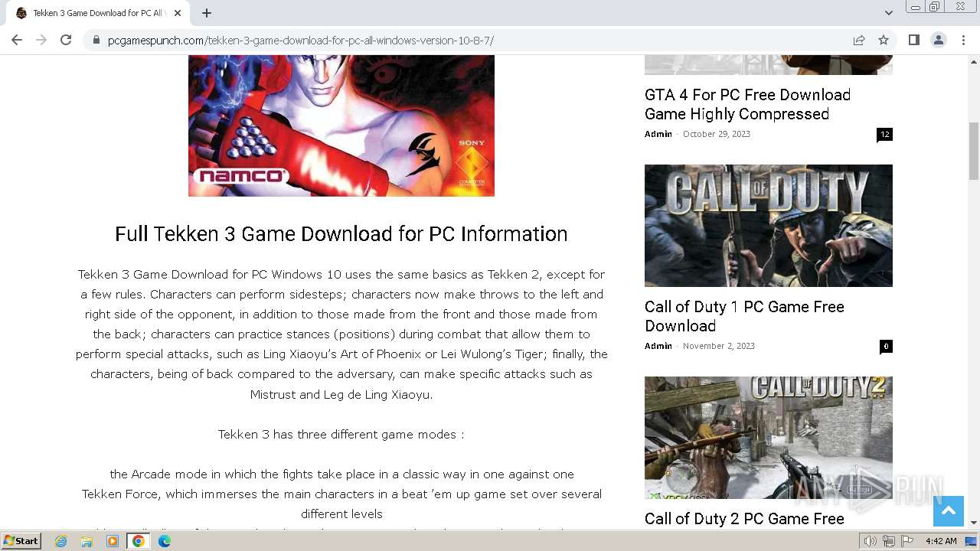The height and width of the screenshot is (551, 980).
Task: Jump to top with the blue arrow button
Action: click(948, 511)
